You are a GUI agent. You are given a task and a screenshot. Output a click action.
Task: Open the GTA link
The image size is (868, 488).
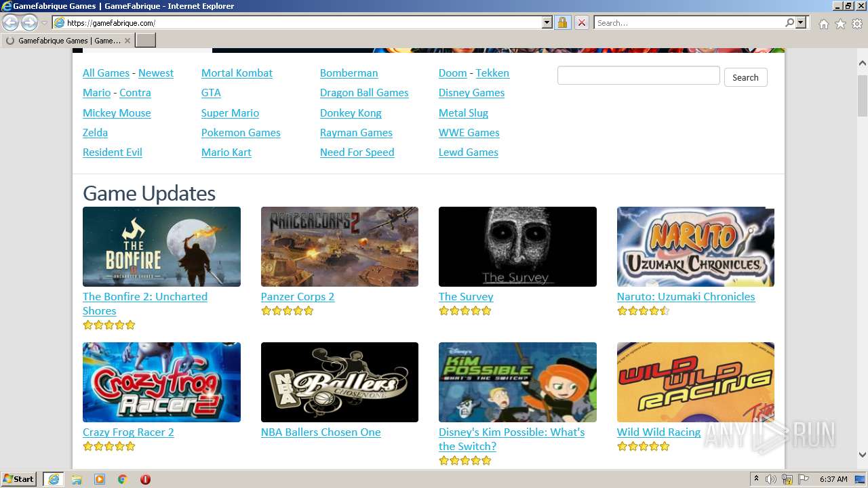pyautogui.click(x=211, y=93)
